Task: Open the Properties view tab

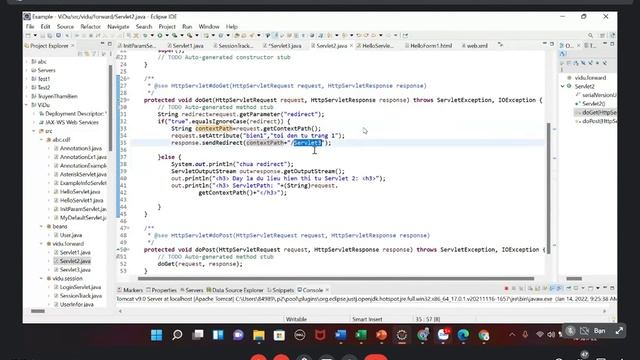Action: (161, 290)
